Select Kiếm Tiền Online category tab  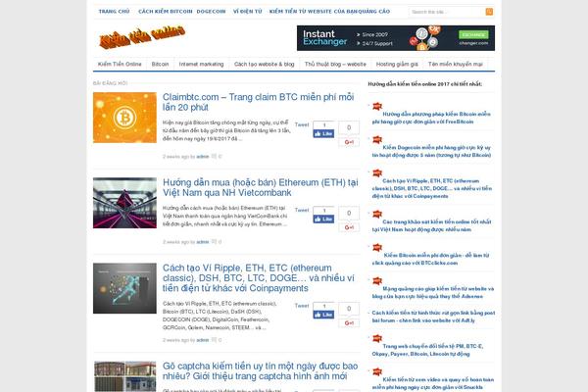click(x=120, y=64)
